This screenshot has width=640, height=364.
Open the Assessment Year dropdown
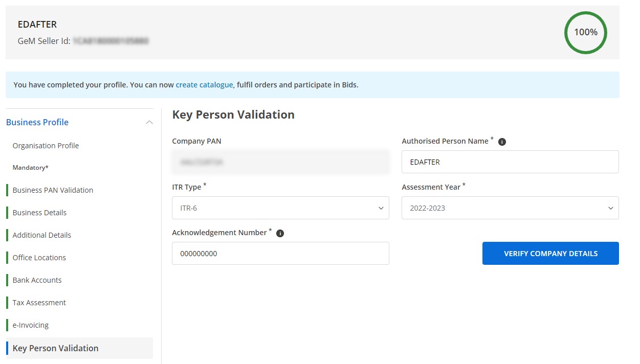(x=510, y=208)
